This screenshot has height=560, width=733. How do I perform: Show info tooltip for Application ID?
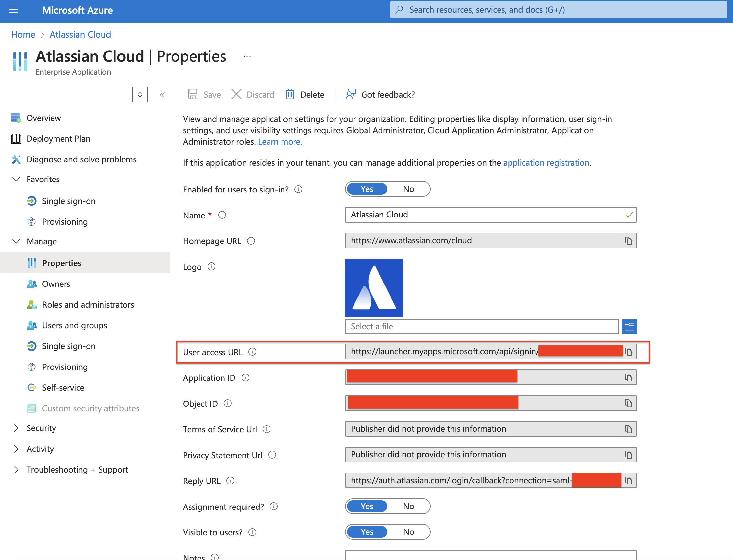tap(246, 377)
